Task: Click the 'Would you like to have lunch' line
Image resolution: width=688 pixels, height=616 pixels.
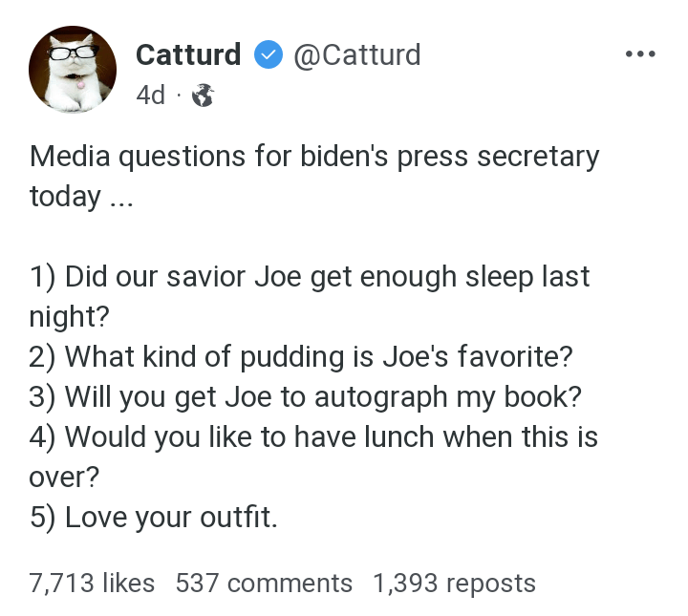Action: coord(314,437)
